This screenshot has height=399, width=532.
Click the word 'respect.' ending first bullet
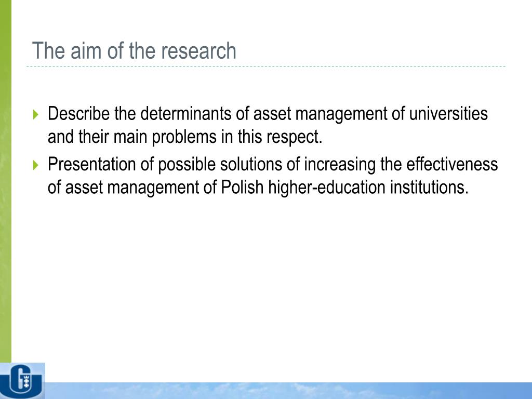[x=294, y=137]
